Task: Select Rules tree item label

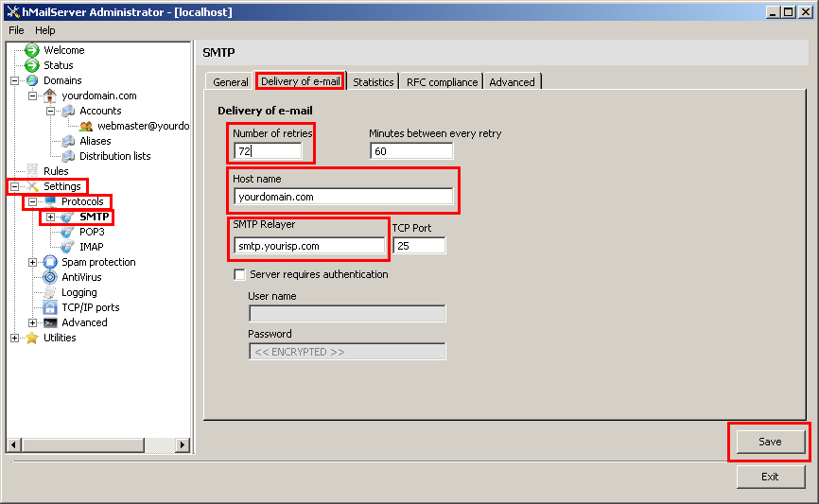Action: (x=56, y=171)
